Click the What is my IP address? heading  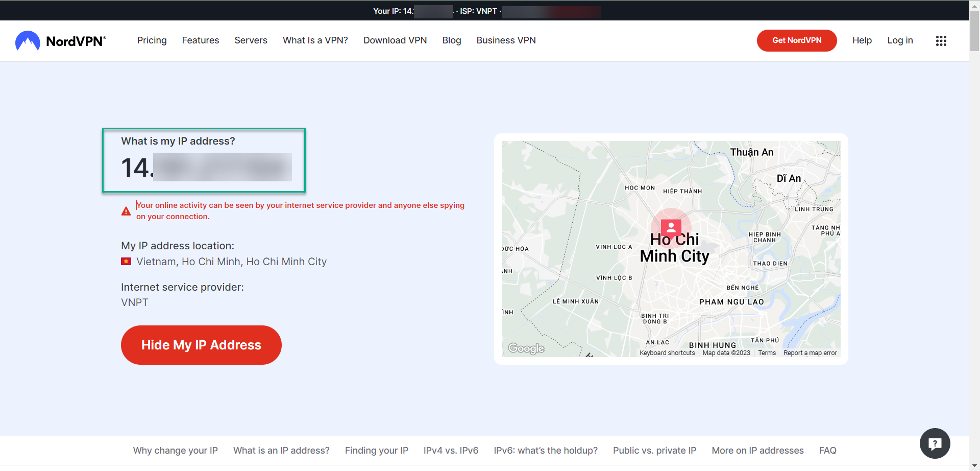[178, 141]
